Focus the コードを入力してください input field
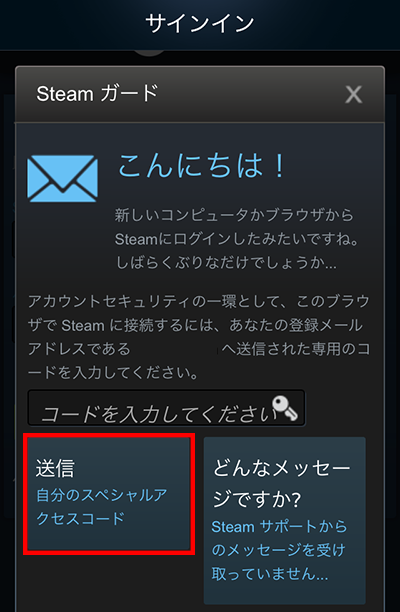This screenshot has height=612, width=400. click(x=166, y=408)
